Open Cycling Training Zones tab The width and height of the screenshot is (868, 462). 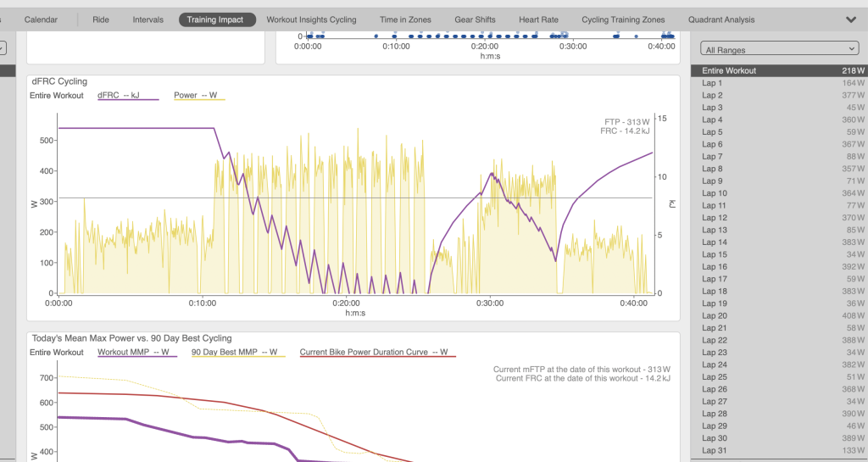(x=623, y=19)
